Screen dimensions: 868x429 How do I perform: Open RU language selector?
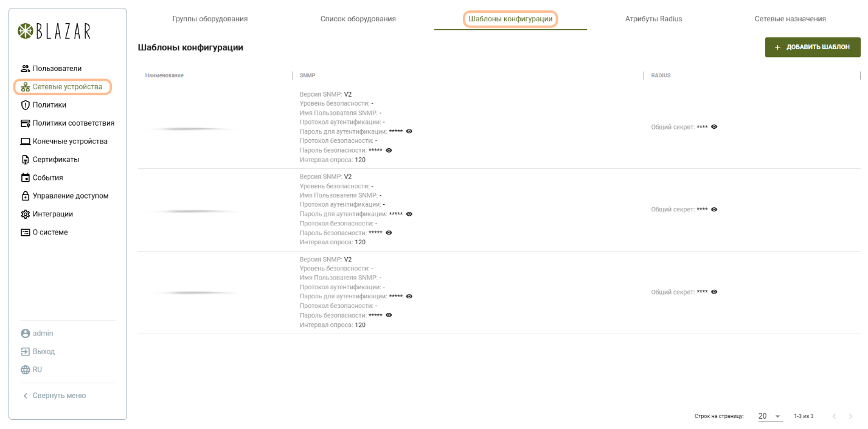click(x=32, y=369)
